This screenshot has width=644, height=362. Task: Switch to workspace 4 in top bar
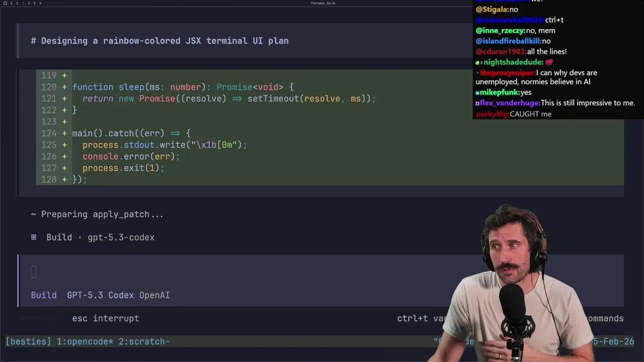tap(28, 3)
